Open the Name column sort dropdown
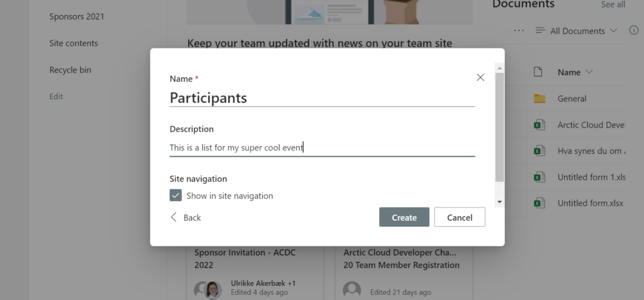 [x=589, y=72]
